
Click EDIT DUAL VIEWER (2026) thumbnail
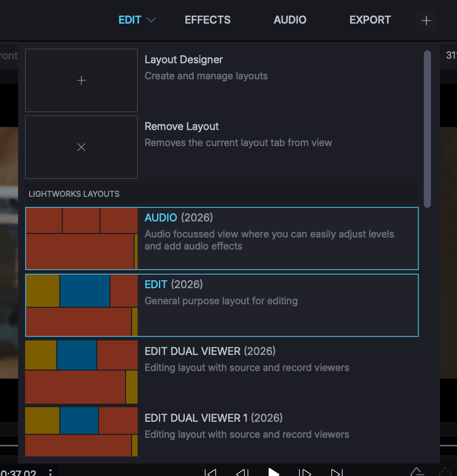click(81, 372)
